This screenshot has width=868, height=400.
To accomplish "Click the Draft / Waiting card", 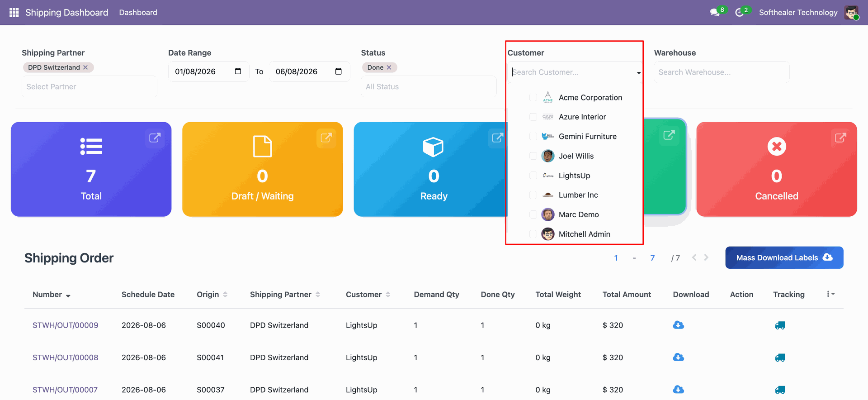I will pyautogui.click(x=263, y=169).
